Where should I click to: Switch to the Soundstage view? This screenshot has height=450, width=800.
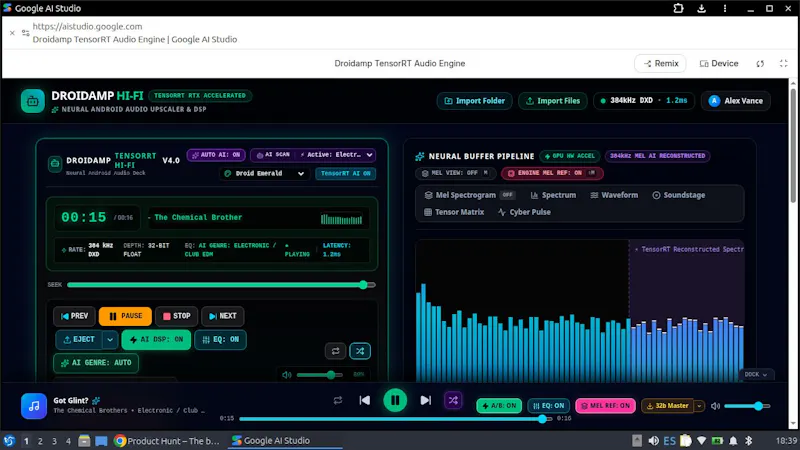679,195
